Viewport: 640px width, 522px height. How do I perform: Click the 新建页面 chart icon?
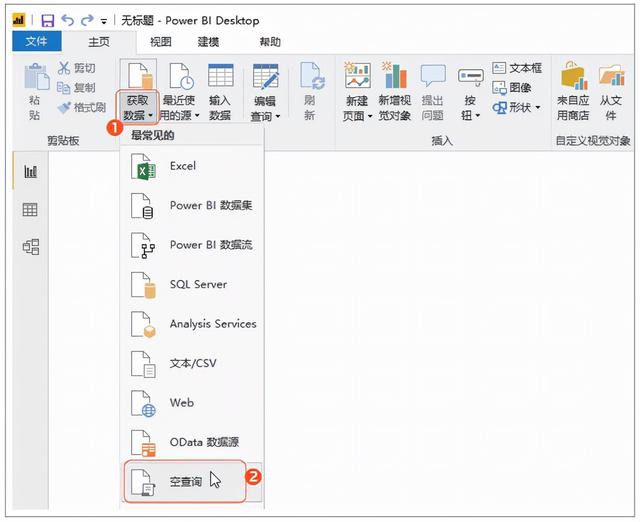[357, 75]
